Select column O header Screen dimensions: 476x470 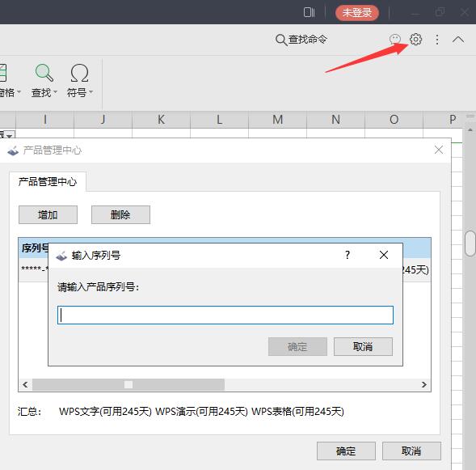[394, 120]
